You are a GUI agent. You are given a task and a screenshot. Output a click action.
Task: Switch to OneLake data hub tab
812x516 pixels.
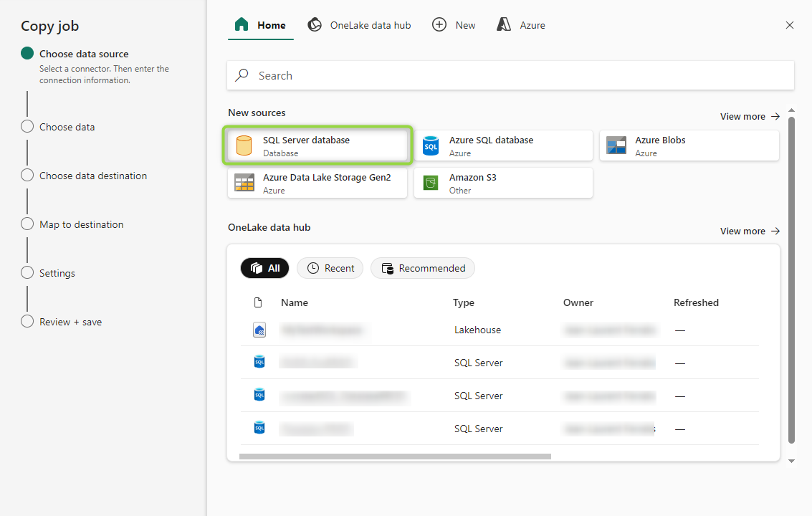pos(359,25)
